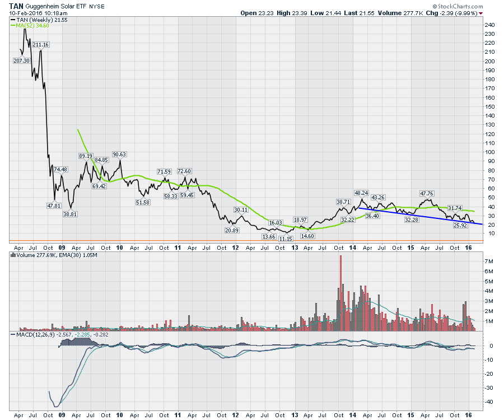Click the tallest volume bar near Oct 2013
This screenshot has width=504, height=420.
click(340, 293)
